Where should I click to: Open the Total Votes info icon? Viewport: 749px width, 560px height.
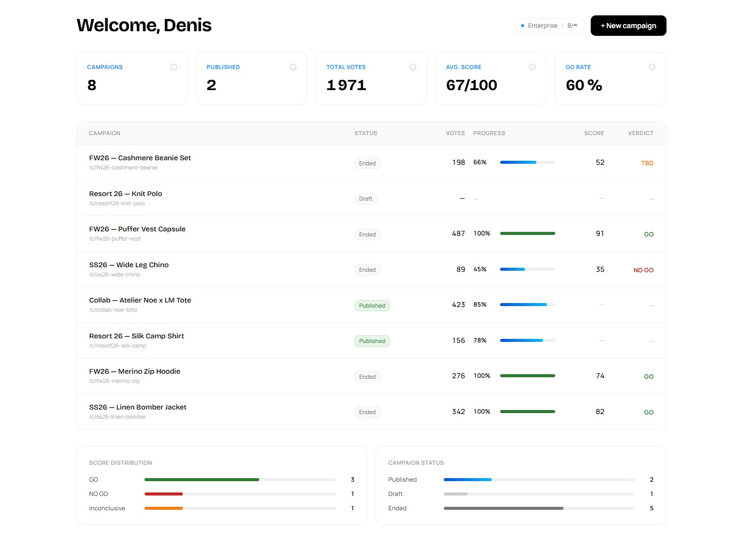point(412,67)
